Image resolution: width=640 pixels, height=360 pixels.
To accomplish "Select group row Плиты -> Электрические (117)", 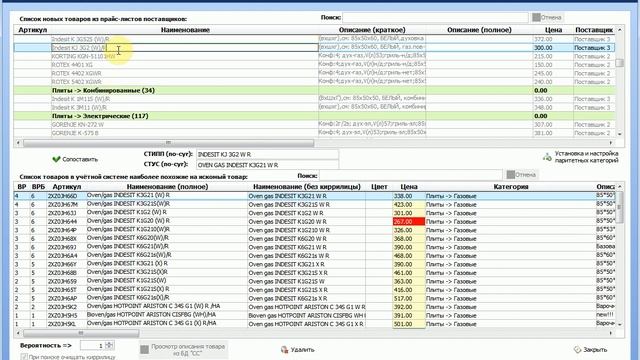I will 314,116.
